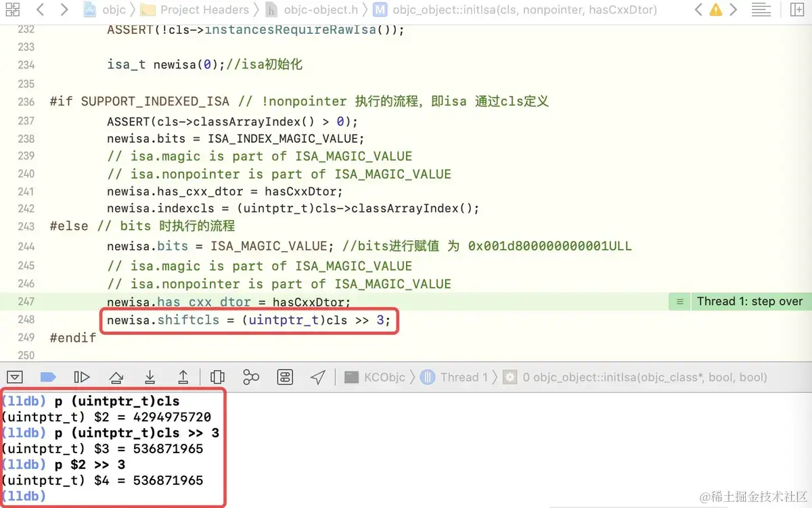Click the yellow warning issue icon
The height and width of the screenshot is (508, 812).
tap(716, 10)
